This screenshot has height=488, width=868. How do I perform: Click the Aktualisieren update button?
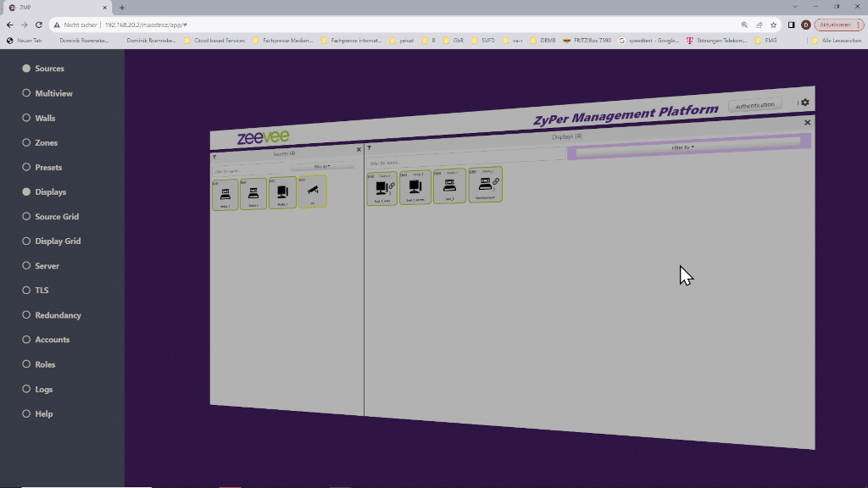click(839, 25)
